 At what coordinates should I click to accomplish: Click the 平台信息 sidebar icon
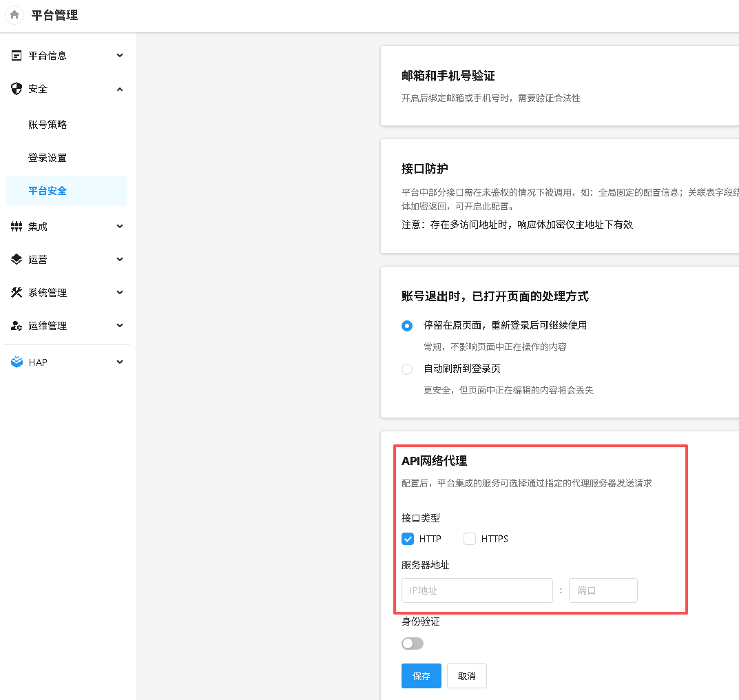pos(17,56)
